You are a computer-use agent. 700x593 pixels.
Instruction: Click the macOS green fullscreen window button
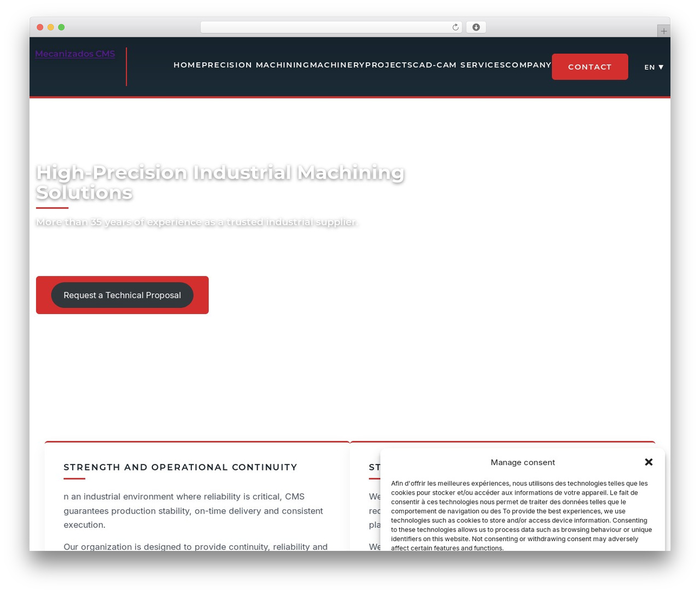[x=61, y=27]
